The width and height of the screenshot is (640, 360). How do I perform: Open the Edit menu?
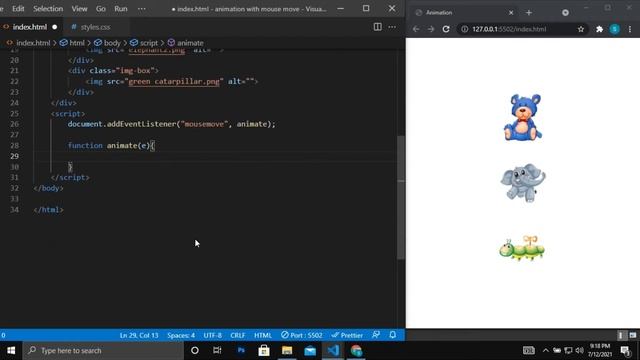[x=18, y=9]
